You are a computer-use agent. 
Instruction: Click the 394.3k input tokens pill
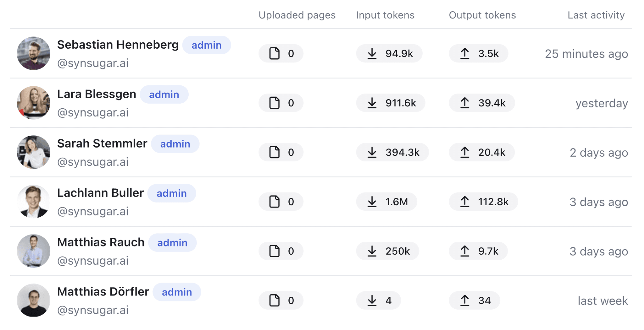(392, 152)
